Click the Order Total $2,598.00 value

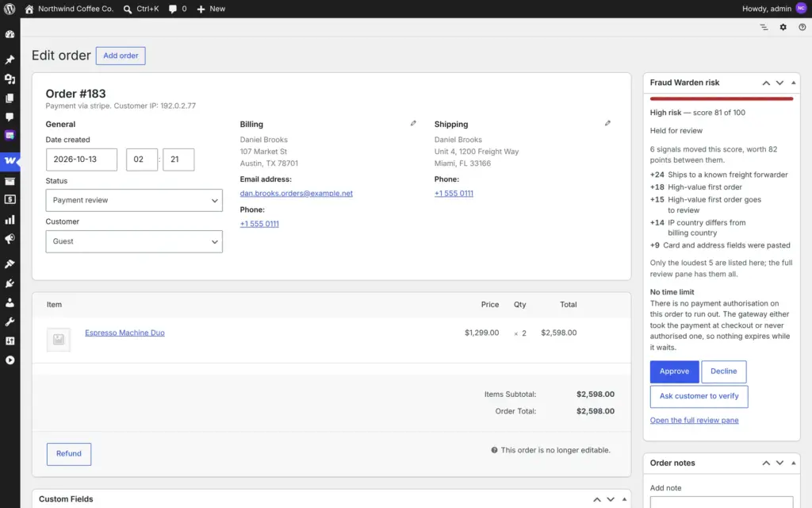click(596, 412)
